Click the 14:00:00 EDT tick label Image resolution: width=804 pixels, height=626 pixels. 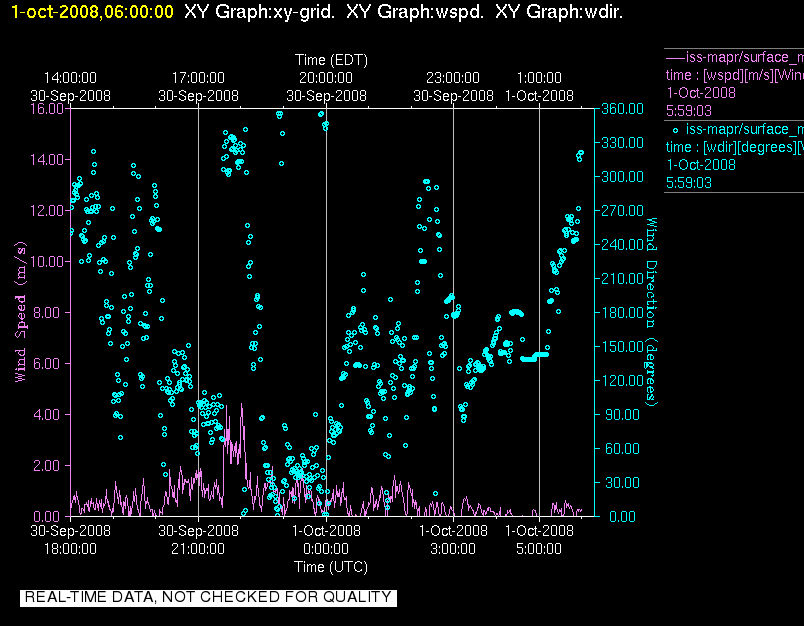[x=70, y=78]
